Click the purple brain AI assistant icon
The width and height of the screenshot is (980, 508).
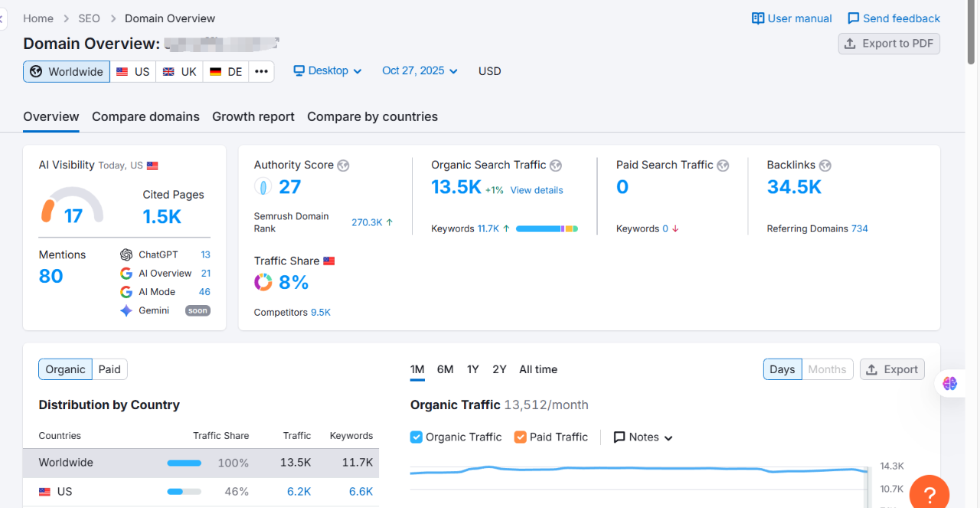(x=950, y=383)
